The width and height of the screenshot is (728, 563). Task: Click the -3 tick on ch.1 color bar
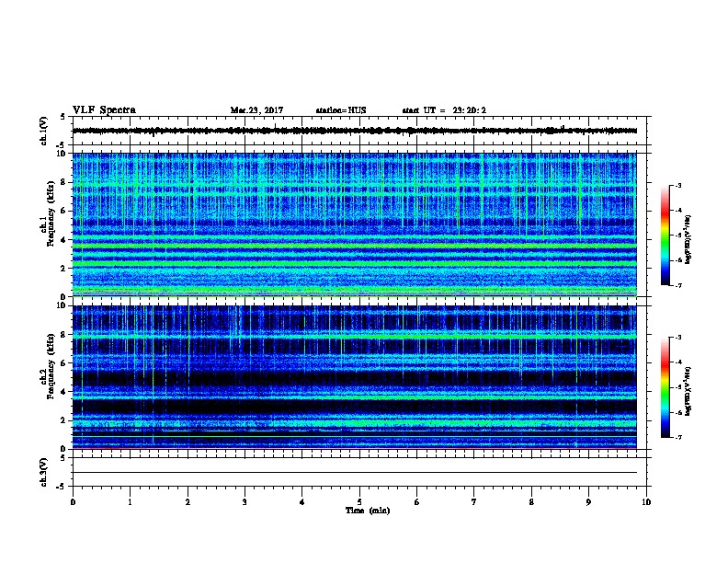(x=678, y=185)
